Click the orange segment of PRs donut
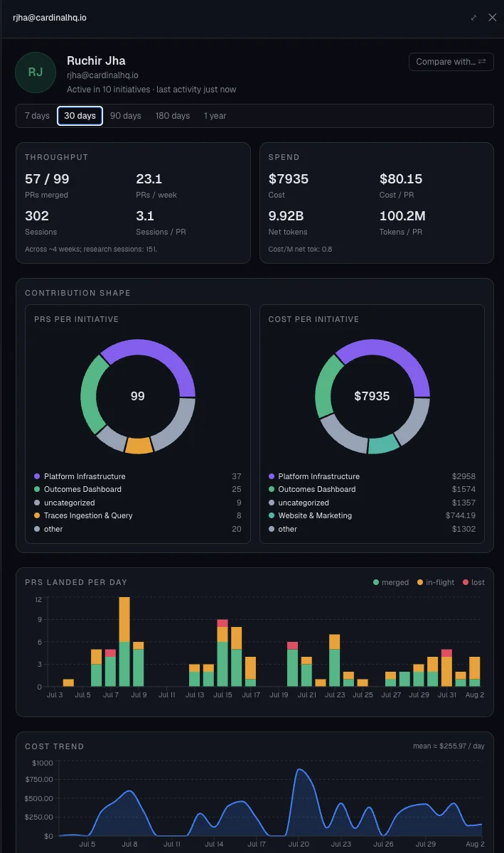This screenshot has height=853, width=504. [x=139, y=446]
